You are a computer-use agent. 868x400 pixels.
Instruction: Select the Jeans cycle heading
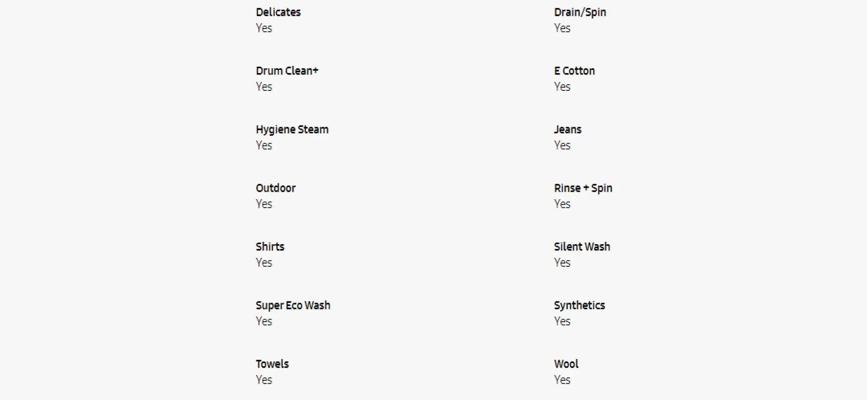click(568, 129)
